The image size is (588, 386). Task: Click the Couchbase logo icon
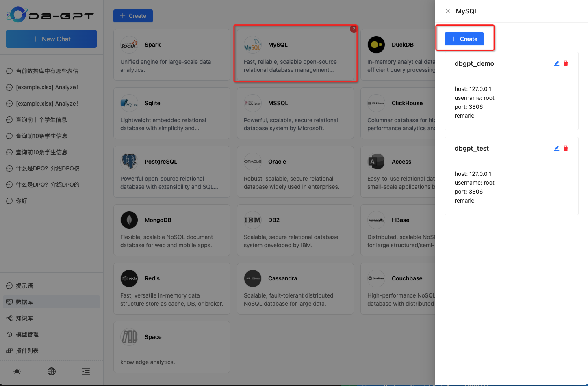pyautogui.click(x=376, y=278)
